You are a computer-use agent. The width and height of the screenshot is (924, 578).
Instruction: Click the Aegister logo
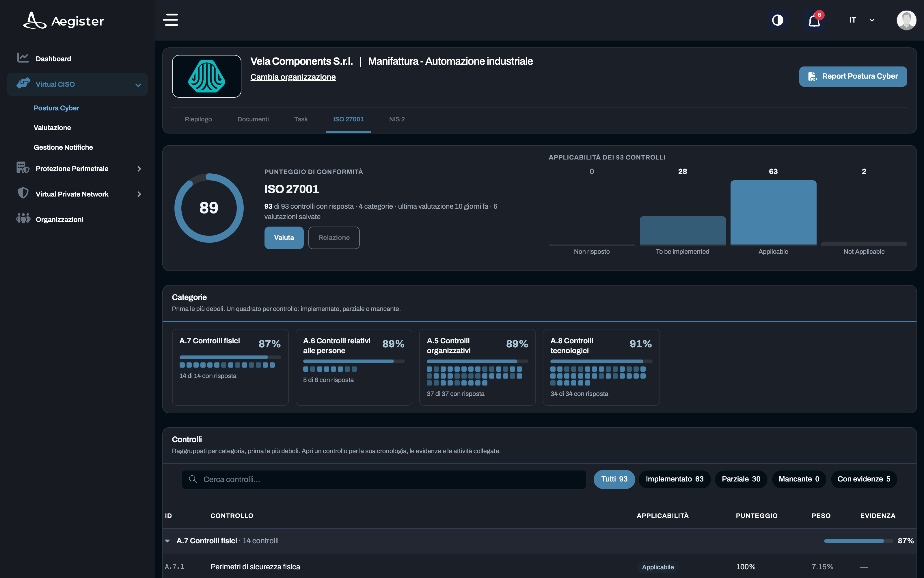(64, 21)
